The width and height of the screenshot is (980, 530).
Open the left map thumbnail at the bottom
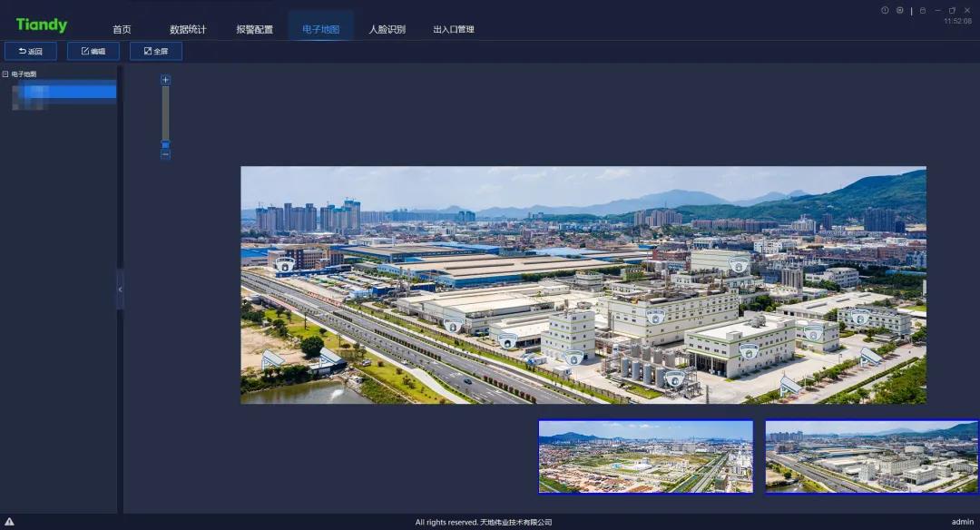[x=645, y=456]
